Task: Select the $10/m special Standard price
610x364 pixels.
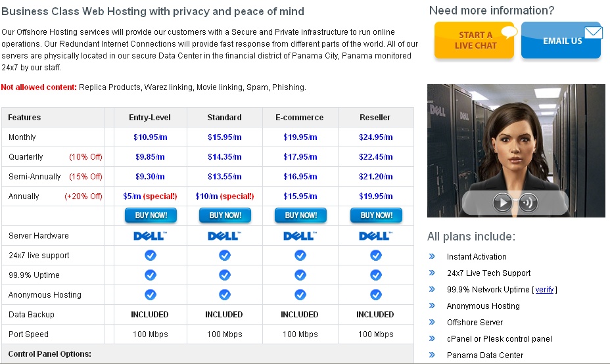Action: 224,196
